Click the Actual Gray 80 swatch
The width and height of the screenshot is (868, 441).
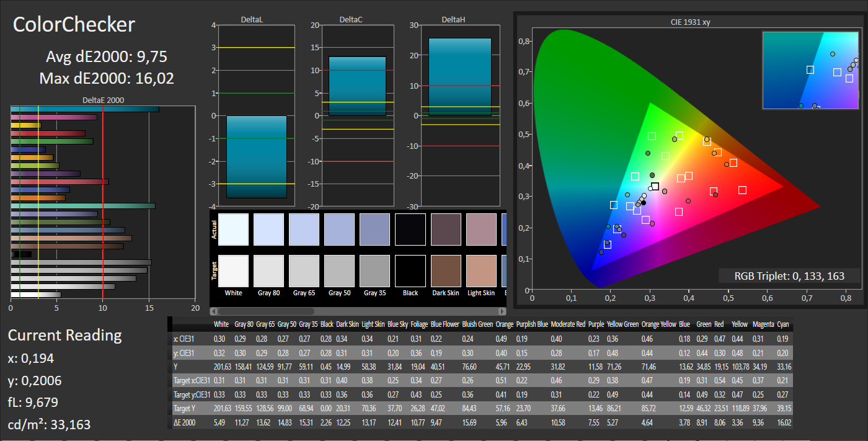coord(269,229)
